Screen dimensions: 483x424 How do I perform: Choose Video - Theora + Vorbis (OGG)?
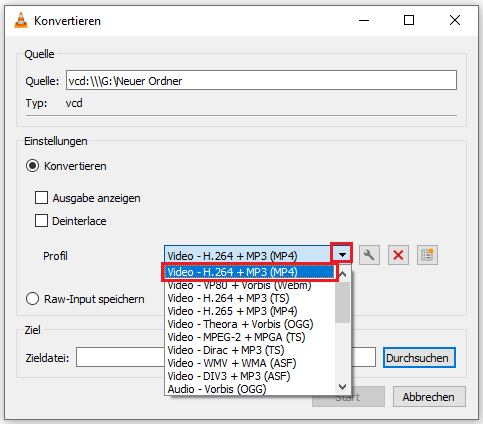pyautogui.click(x=250, y=324)
